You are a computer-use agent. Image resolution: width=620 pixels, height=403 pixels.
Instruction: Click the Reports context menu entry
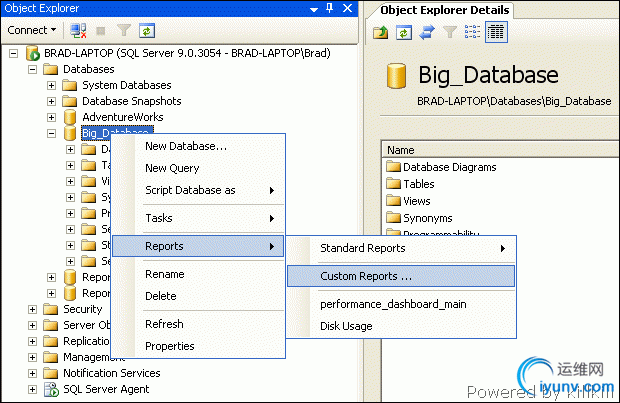(x=198, y=246)
